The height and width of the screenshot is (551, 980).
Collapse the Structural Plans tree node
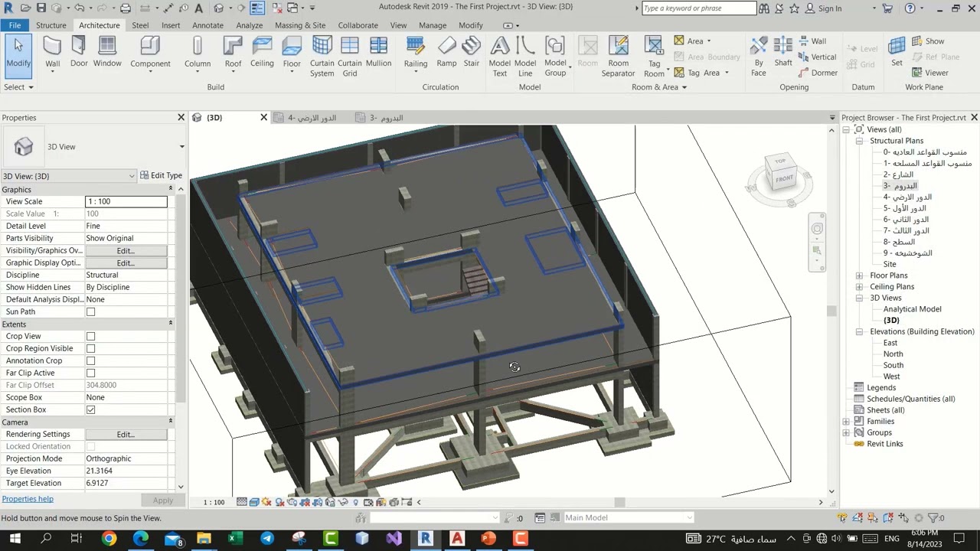pyautogui.click(x=859, y=141)
